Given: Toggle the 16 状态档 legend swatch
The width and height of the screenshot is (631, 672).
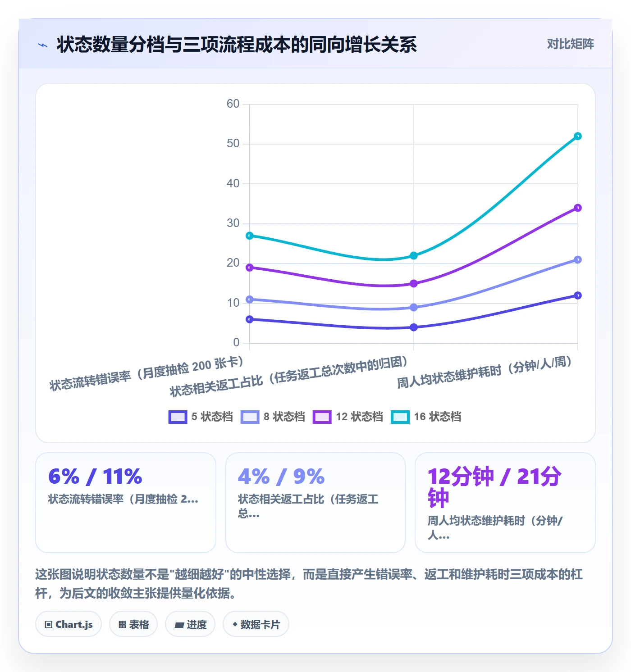Looking at the screenshot, I should point(400,417).
